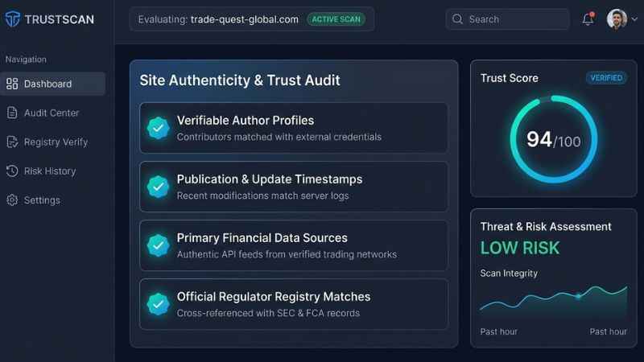The width and height of the screenshot is (644, 362).
Task: Click the Publication & Update Timestamps heading
Action: pyautogui.click(x=270, y=179)
